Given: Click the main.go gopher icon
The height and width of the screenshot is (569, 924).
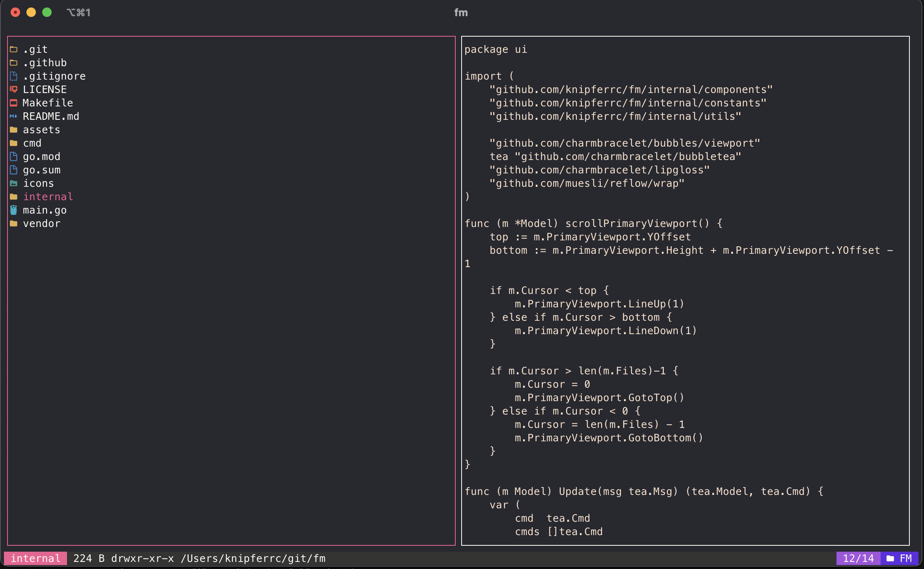Looking at the screenshot, I should (14, 210).
